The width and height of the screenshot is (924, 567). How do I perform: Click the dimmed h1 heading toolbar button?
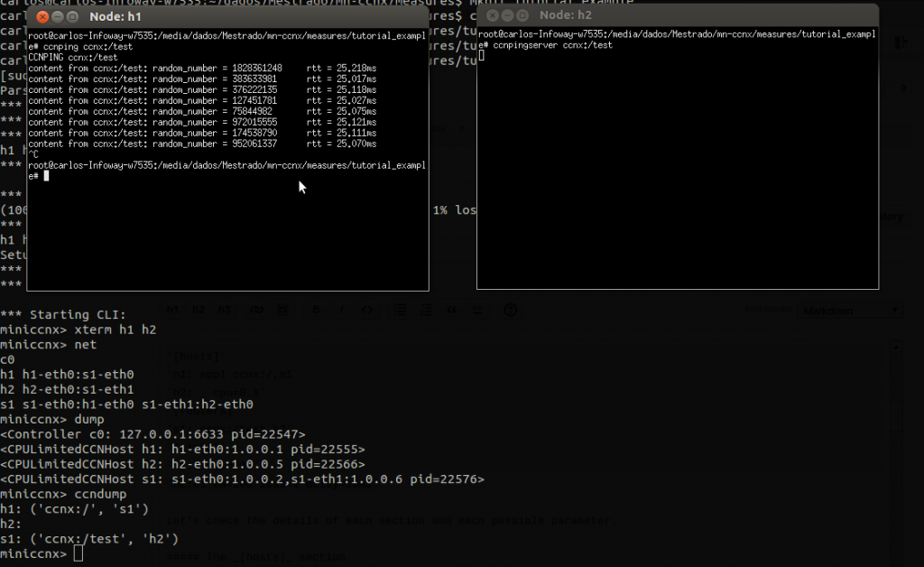pos(172,310)
